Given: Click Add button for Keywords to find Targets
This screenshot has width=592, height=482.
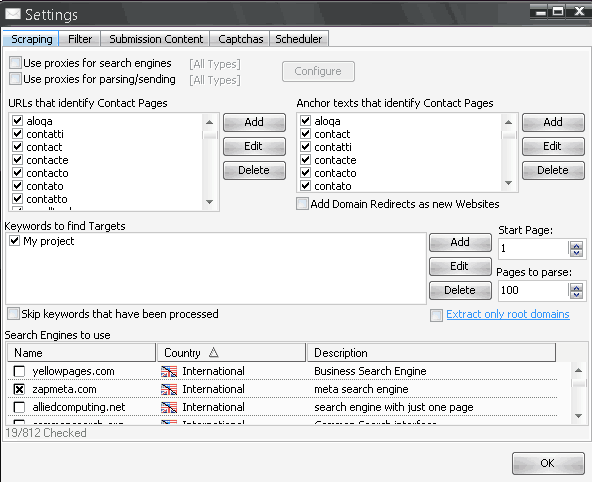Looking at the screenshot, I should point(460,242).
